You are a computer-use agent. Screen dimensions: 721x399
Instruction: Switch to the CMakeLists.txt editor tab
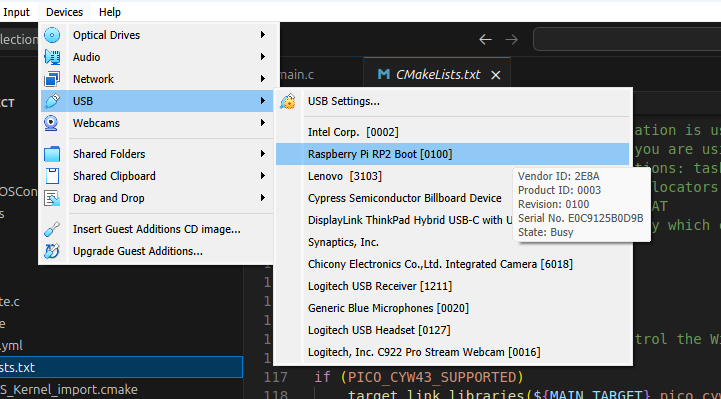[x=437, y=74]
